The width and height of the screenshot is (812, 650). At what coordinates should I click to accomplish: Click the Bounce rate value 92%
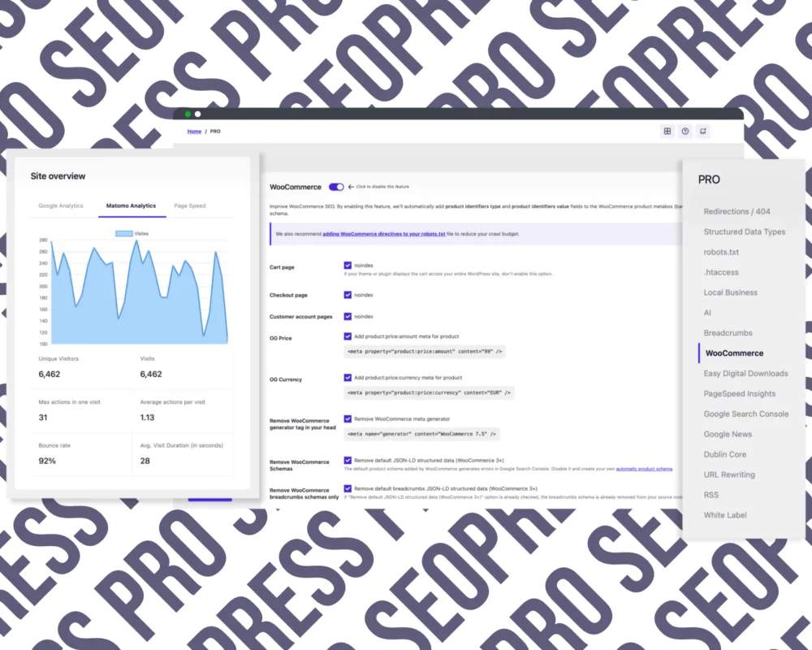[47, 461]
